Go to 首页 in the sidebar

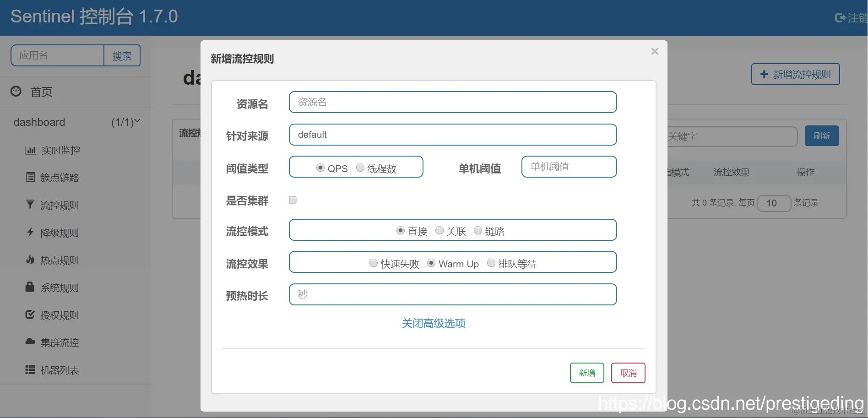tap(41, 92)
